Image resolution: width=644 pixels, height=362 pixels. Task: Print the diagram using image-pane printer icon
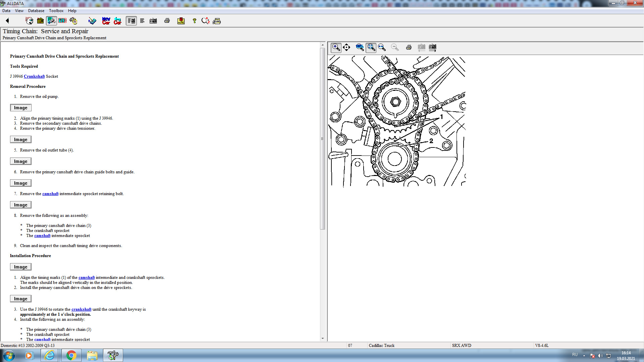pos(409,47)
